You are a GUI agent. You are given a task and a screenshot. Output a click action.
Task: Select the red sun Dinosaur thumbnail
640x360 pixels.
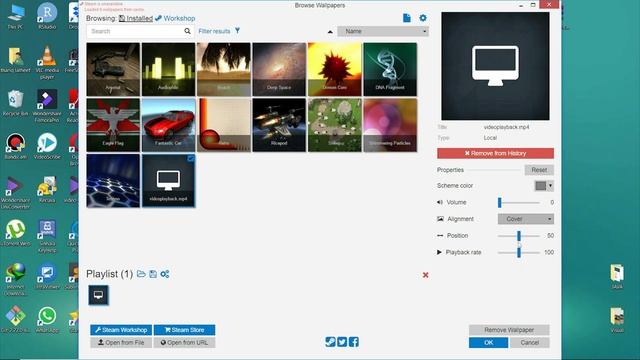[x=335, y=69]
